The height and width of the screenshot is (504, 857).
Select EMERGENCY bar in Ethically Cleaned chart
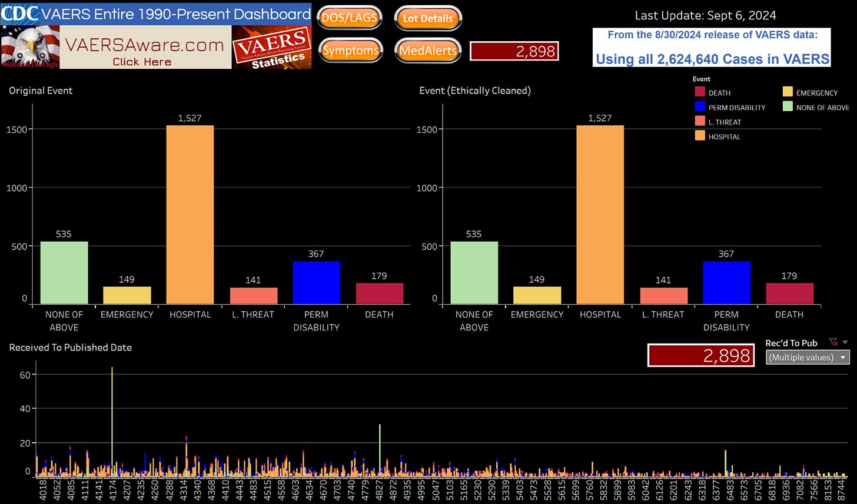pos(537,295)
